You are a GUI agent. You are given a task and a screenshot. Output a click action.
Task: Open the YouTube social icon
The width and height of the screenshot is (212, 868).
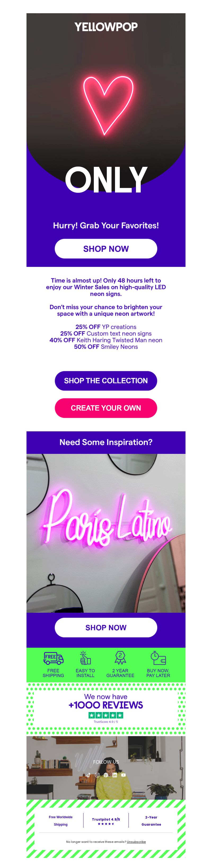(123, 775)
